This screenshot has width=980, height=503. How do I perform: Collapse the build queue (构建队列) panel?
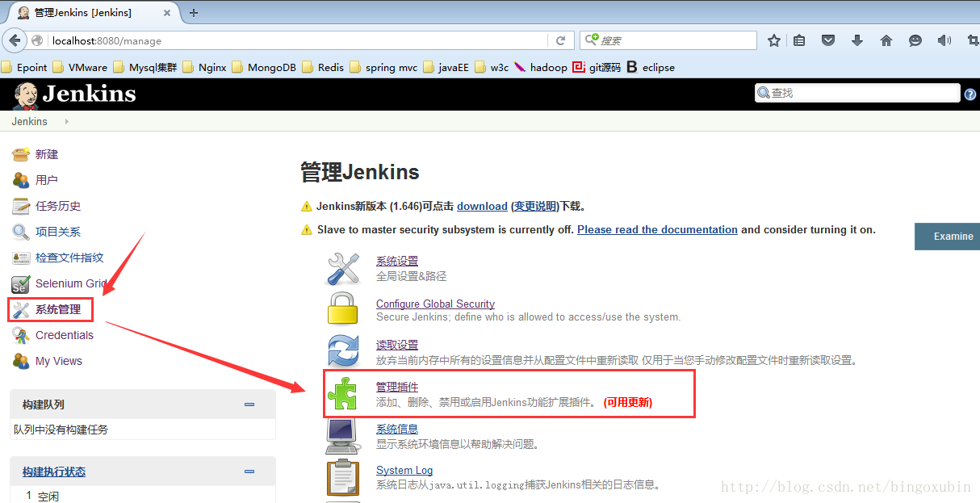point(249,404)
